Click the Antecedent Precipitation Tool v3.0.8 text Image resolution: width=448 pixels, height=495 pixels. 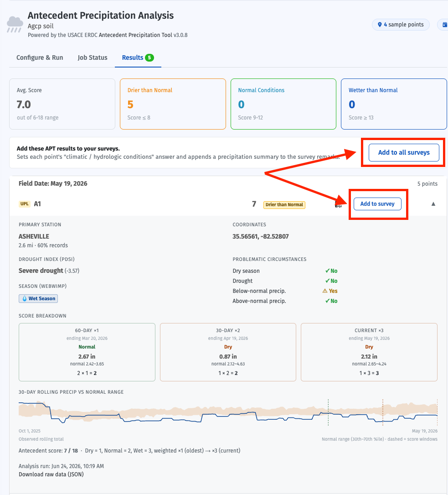[x=143, y=35]
